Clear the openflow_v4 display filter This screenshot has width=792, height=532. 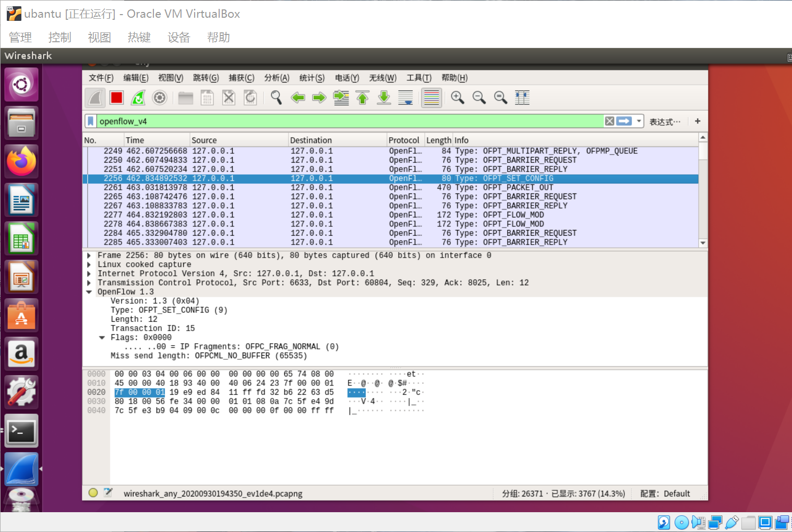[x=609, y=121]
